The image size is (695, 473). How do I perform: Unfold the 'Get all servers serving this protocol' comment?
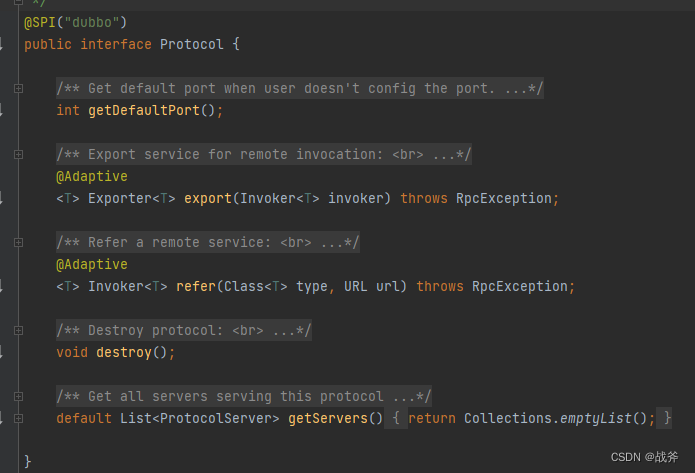coord(244,396)
